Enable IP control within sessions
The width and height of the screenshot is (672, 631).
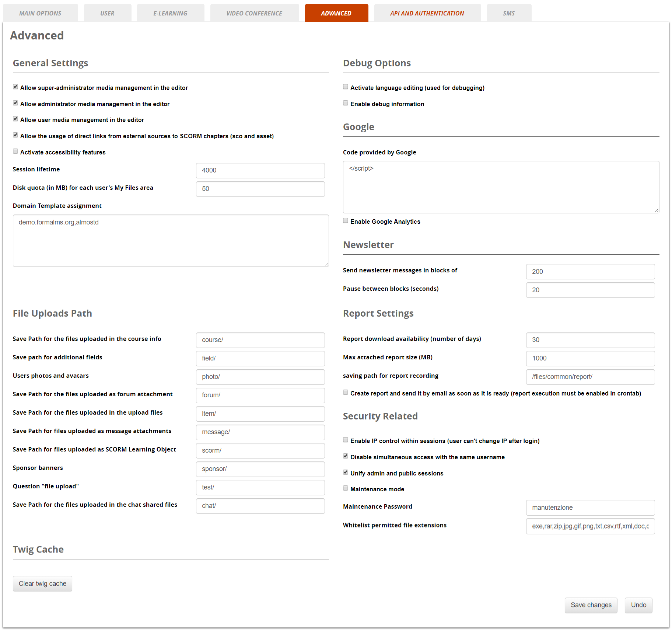345,439
